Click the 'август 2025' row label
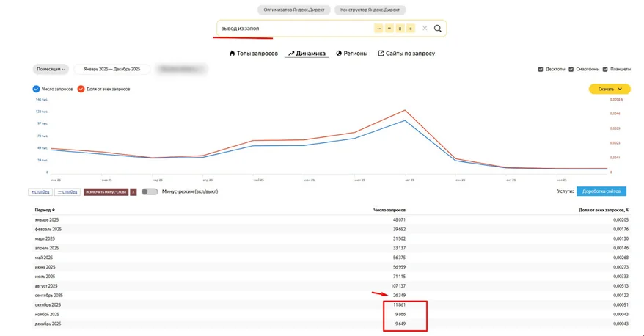644x336 pixels. click(46, 286)
